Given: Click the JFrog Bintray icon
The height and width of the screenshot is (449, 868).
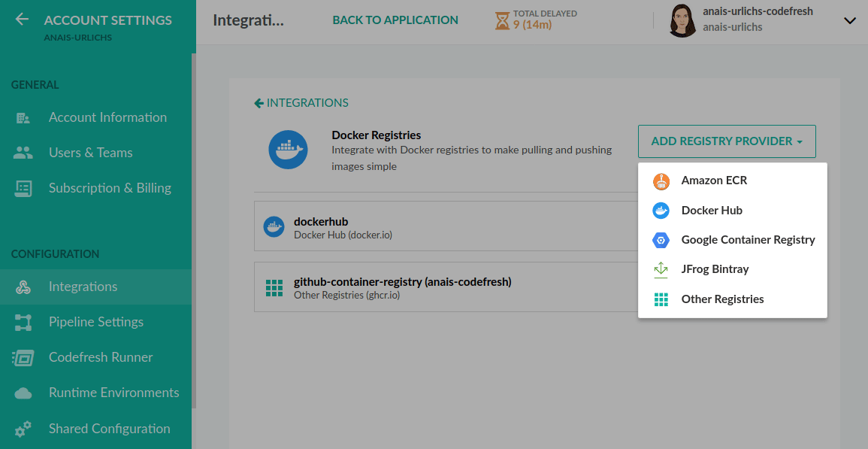Looking at the screenshot, I should [x=661, y=269].
